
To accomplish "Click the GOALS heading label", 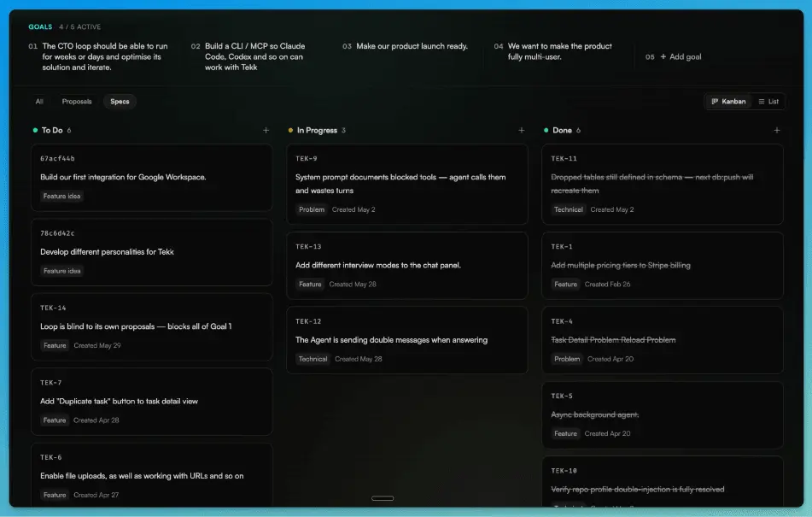I will [40, 27].
